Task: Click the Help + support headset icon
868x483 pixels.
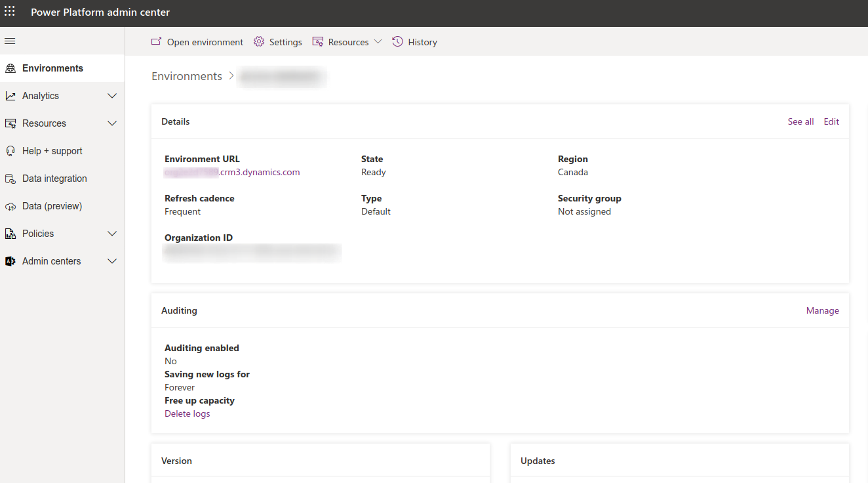Action: pos(10,151)
